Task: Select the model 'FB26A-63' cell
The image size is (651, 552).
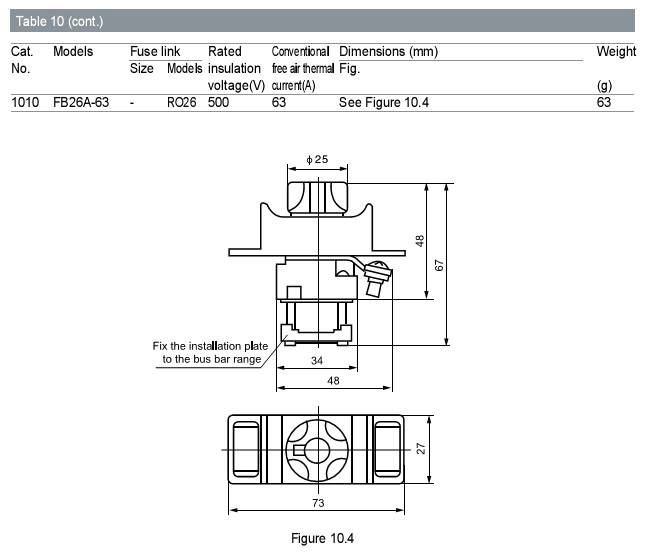Action: pos(81,102)
